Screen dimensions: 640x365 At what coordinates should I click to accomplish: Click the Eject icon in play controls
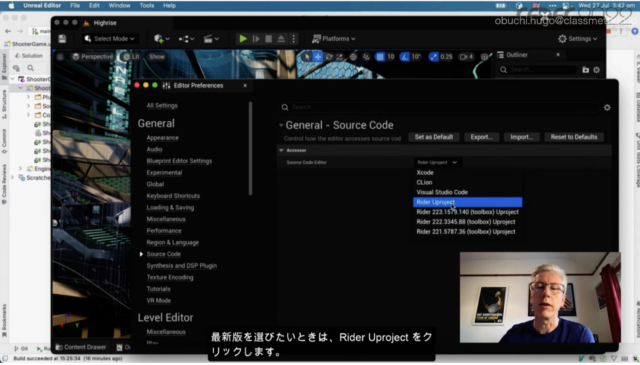[x=281, y=39]
